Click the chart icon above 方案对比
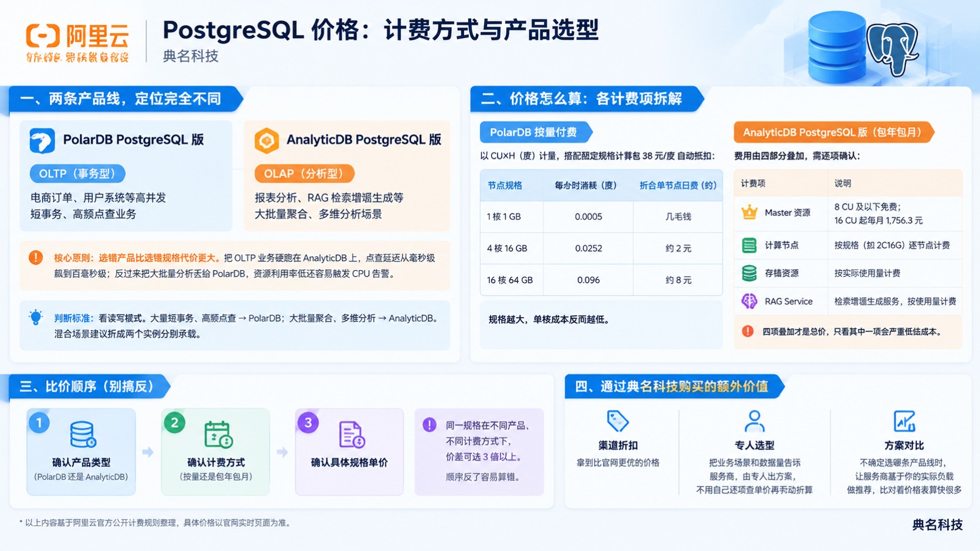Image resolution: width=980 pixels, height=551 pixels. click(x=904, y=421)
